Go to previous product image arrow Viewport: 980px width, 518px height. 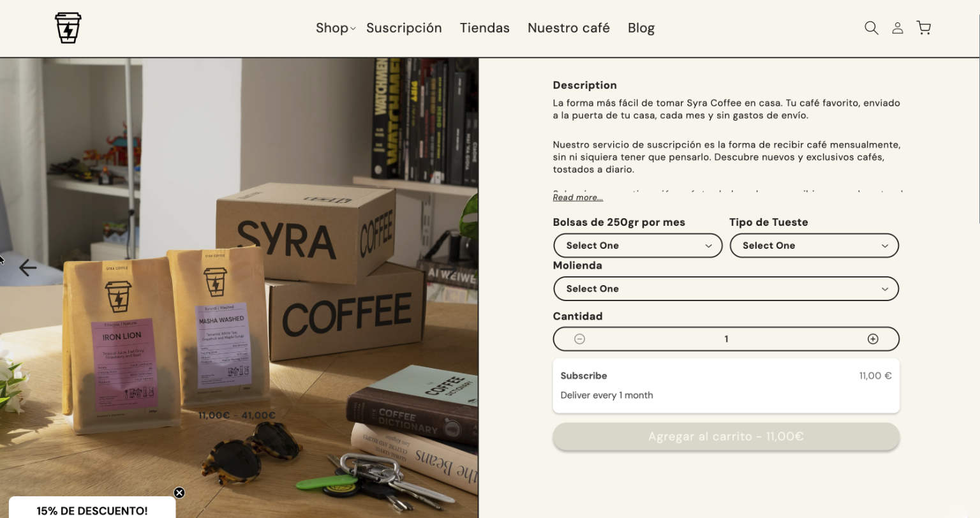[x=27, y=268]
